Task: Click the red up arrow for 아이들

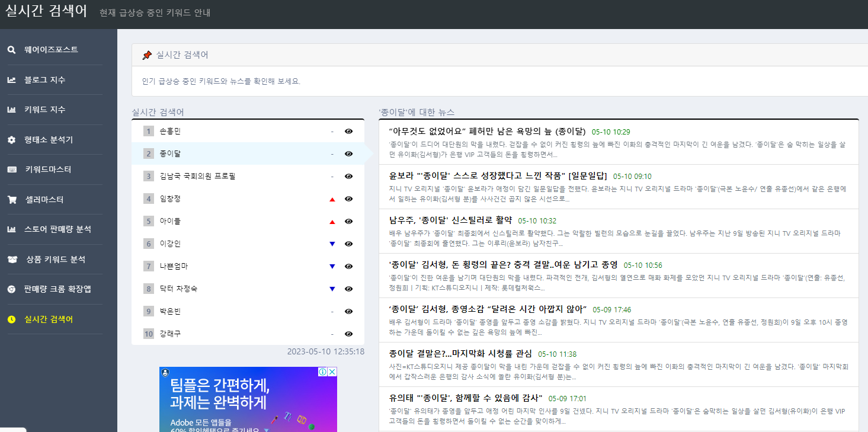Action: 332,222
